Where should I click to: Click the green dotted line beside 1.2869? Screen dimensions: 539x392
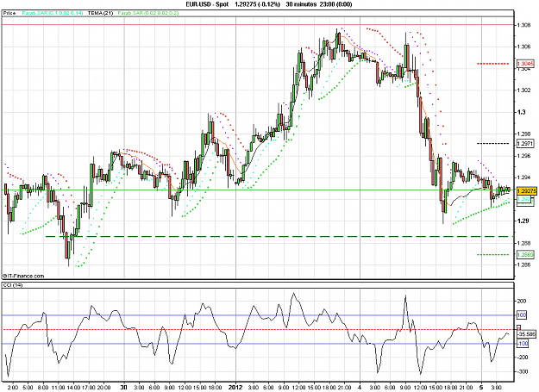point(493,255)
